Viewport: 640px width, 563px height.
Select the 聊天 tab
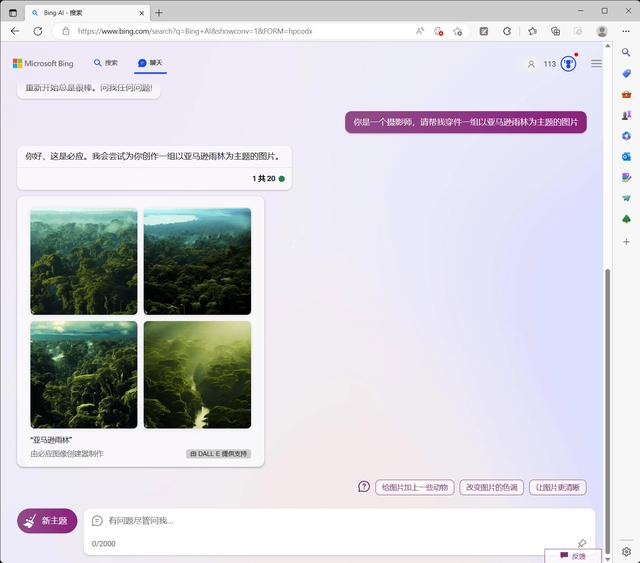(x=150, y=63)
